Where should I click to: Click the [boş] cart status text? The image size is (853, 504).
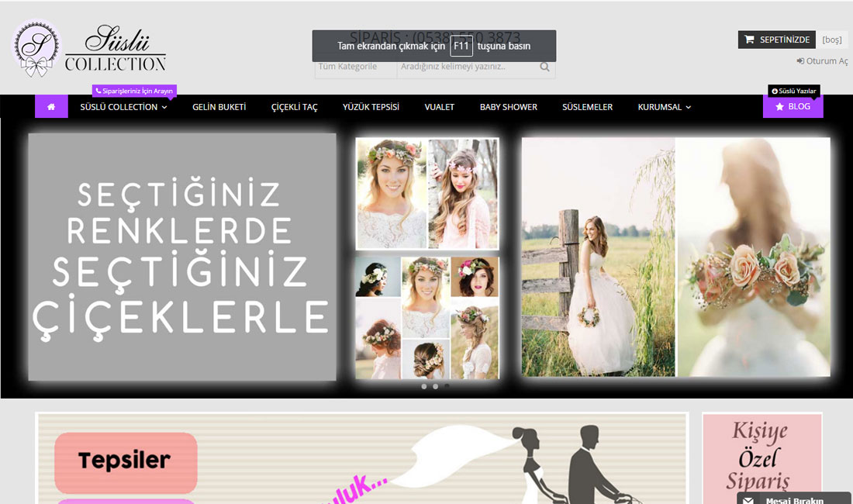[832, 40]
